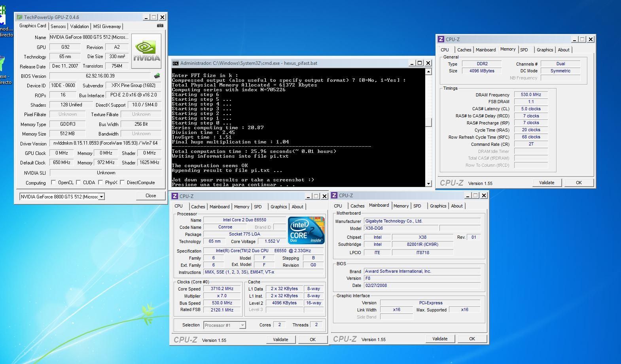Click the Intel Core 2 Duo logo
Image resolution: width=621 pixels, height=364 pixels.
(306, 230)
